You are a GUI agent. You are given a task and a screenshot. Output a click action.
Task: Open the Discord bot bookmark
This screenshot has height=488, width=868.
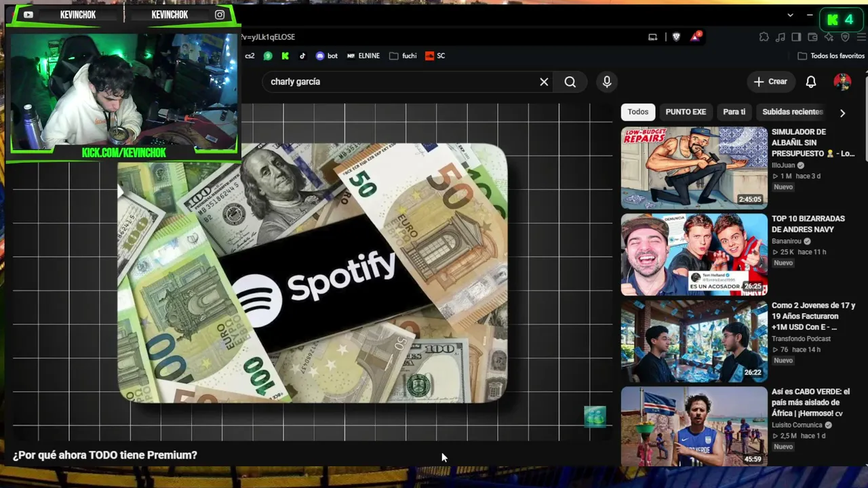(x=327, y=56)
